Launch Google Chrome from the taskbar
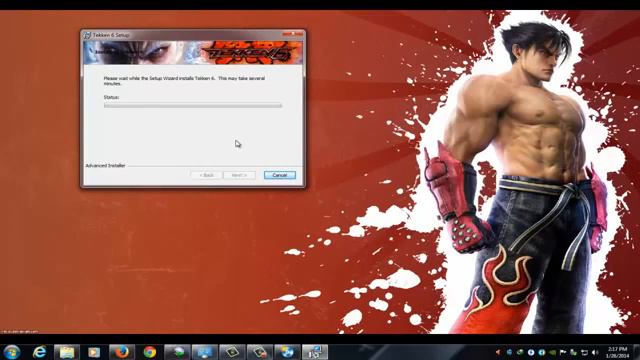This screenshot has height=360, width=640. [149, 352]
